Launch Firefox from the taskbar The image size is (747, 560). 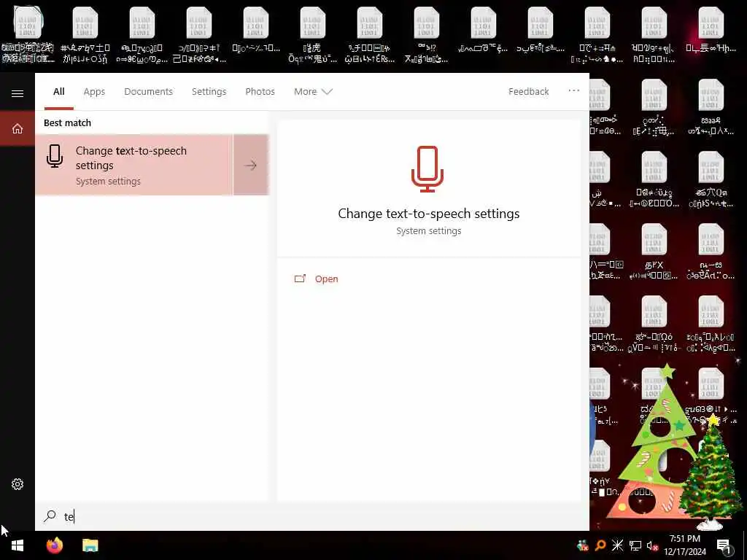pyautogui.click(x=55, y=545)
